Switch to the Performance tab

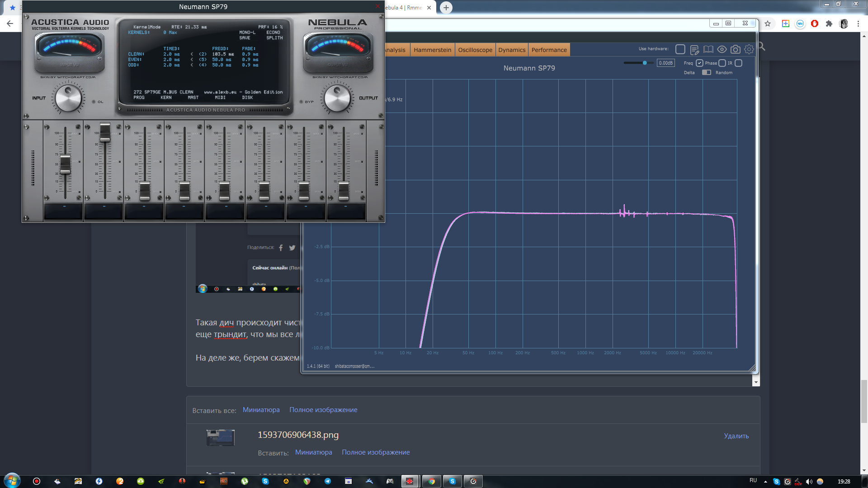click(549, 50)
